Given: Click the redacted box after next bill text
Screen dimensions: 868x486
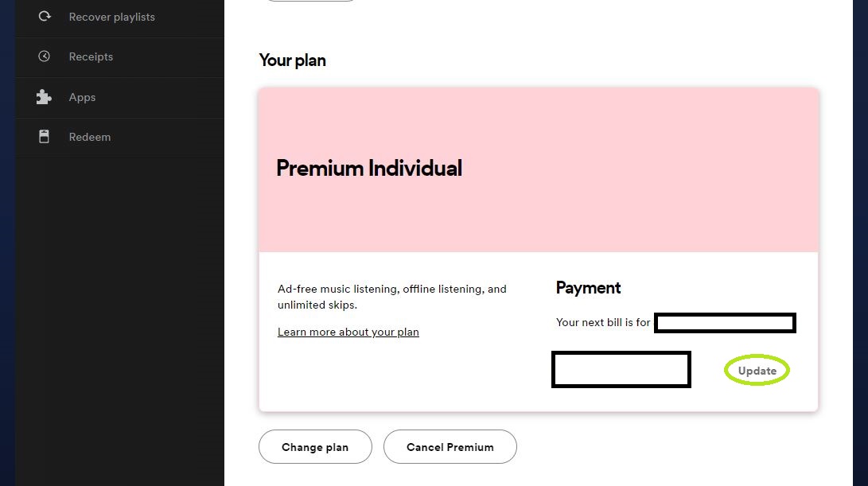Looking at the screenshot, I should [x=725, y=323].
